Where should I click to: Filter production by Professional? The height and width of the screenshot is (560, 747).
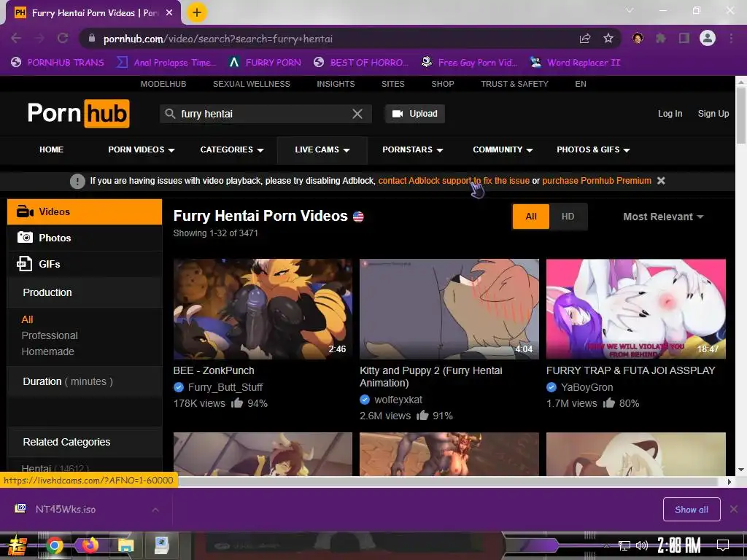tap(50, 335)
